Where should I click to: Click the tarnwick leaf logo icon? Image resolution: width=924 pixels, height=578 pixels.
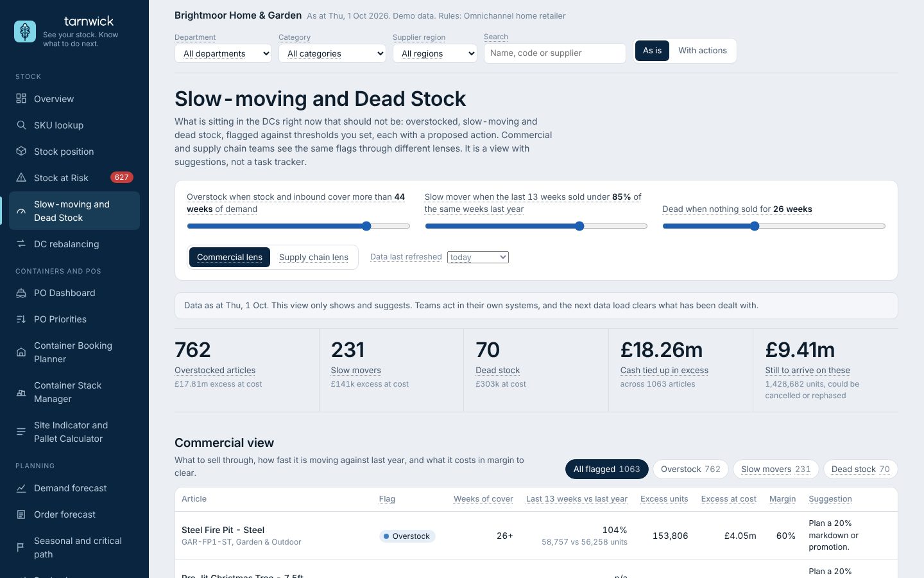pyautogui.click(x=25, y=31)
